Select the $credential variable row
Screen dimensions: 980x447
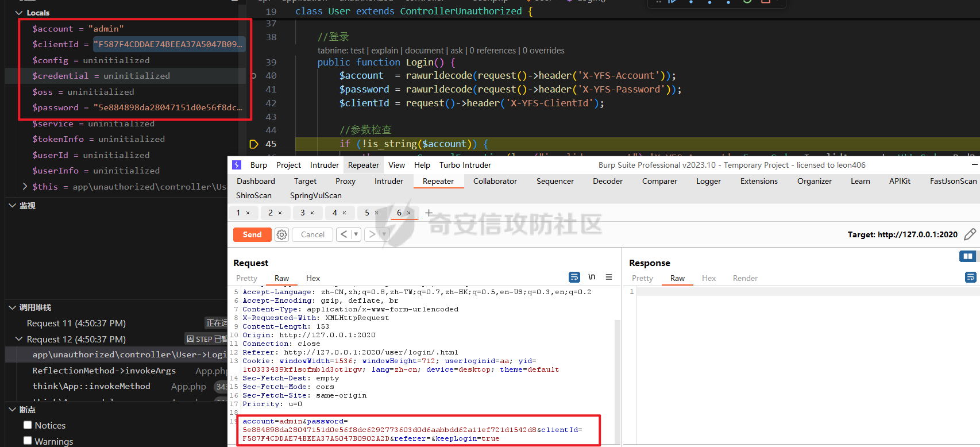tap(125, 76)
